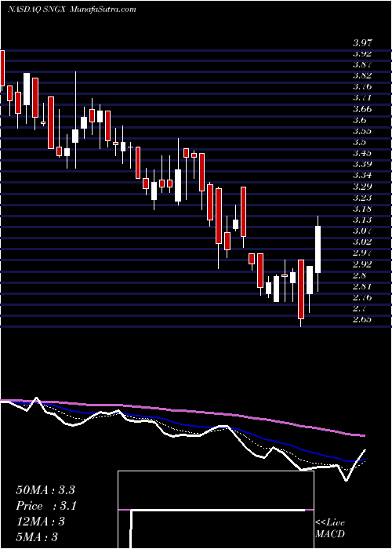Click the blue 12MA line end
Image resolution: width=392 pixels, height=549 pixels.
pyautogui.click(x=365, y=460)
